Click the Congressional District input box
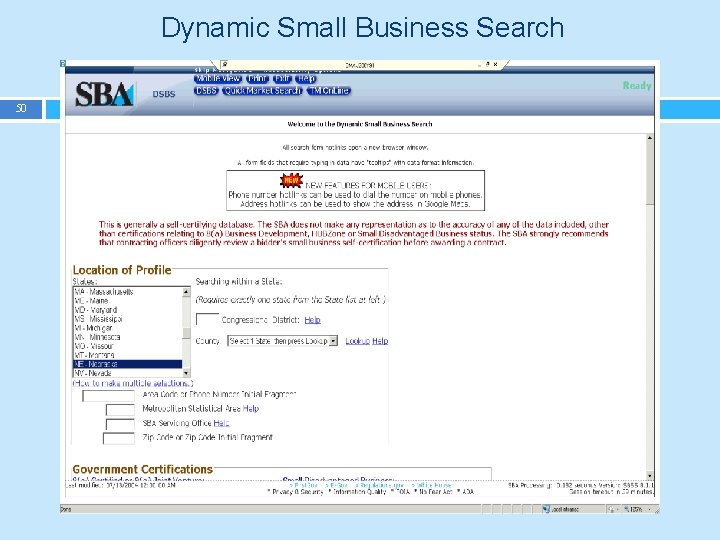 point(207,319)
